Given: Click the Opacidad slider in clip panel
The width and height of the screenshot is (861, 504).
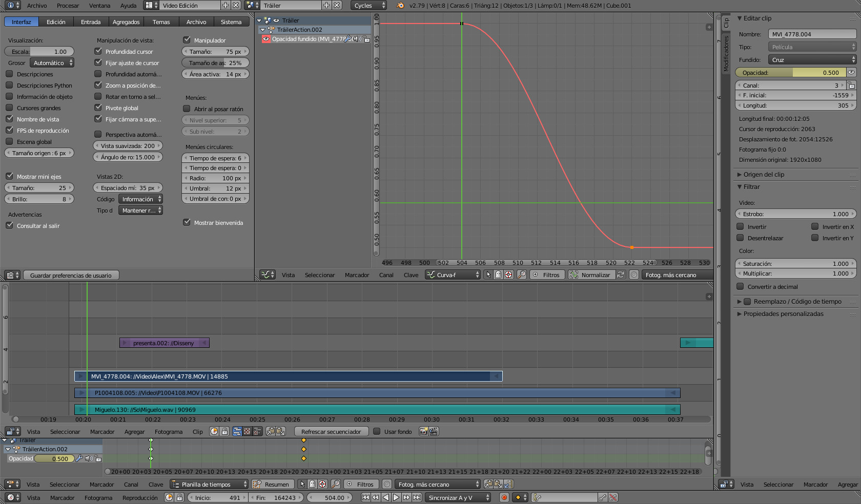Looking at the screenshot, I should [x=790, y=73].
